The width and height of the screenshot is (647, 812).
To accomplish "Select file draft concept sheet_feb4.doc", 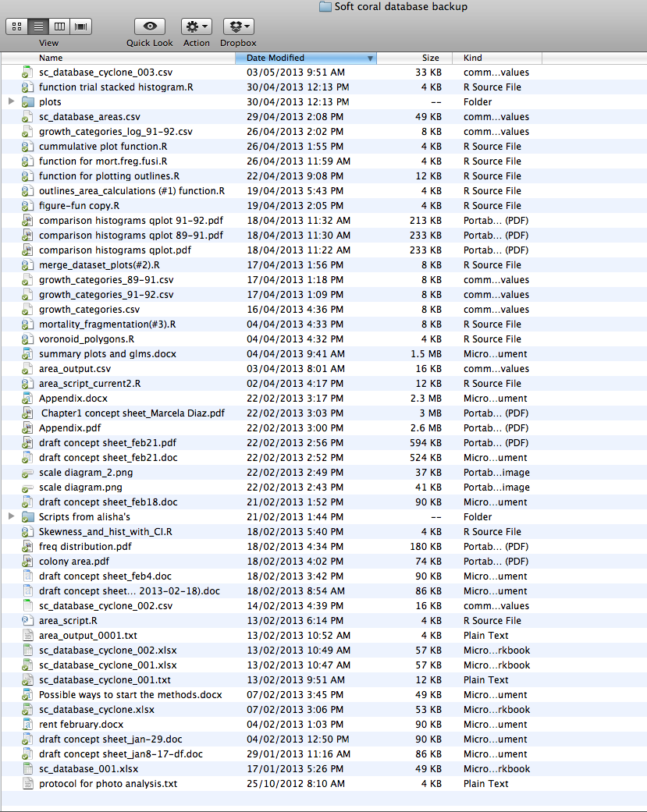I will point(105,576).
